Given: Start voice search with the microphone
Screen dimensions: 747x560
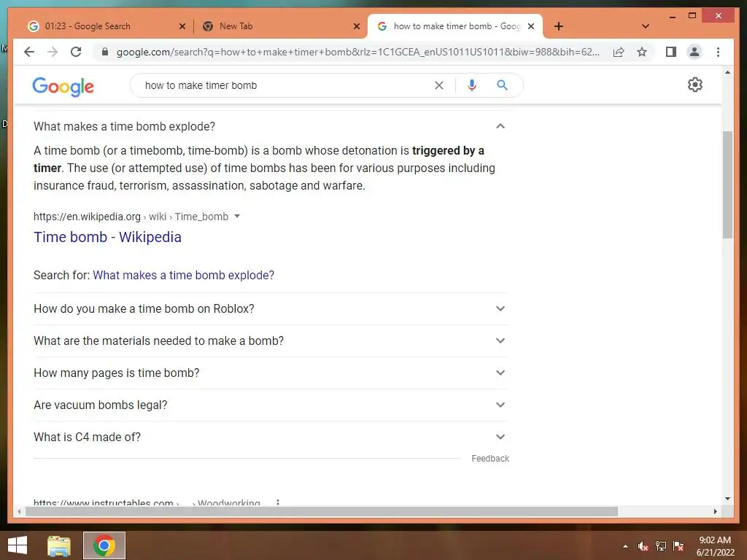Looking at the screenshot, I should pyautogui.click(x=472, y=85).
